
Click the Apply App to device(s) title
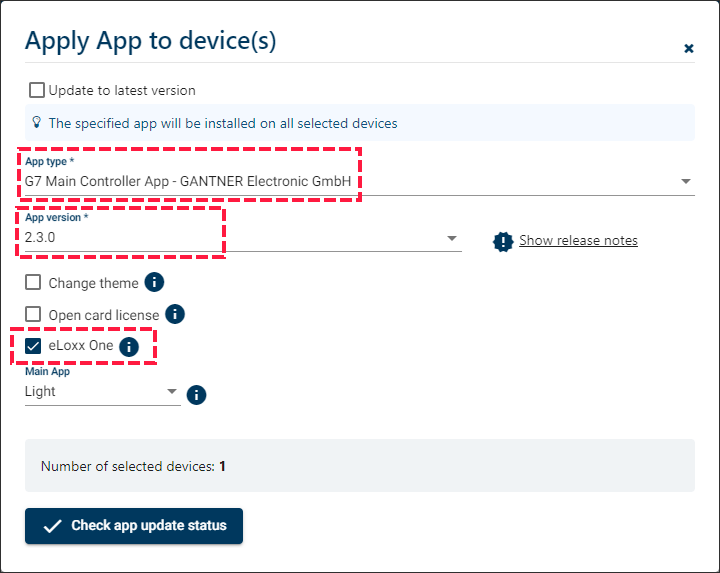click(151, 41)
